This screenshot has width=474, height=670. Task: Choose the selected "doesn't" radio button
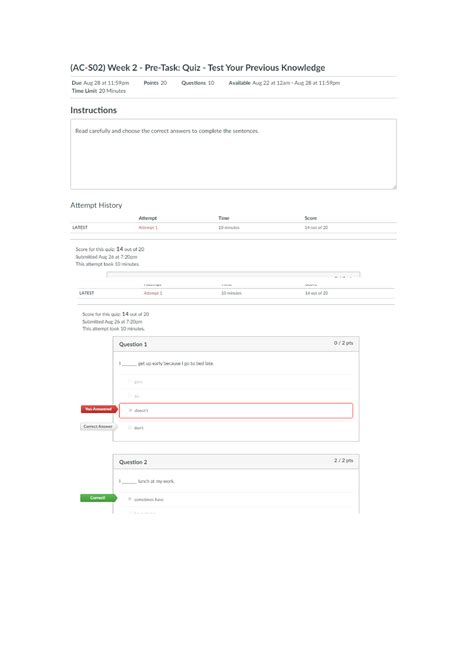pyautogui.click(x=130, y=410)
